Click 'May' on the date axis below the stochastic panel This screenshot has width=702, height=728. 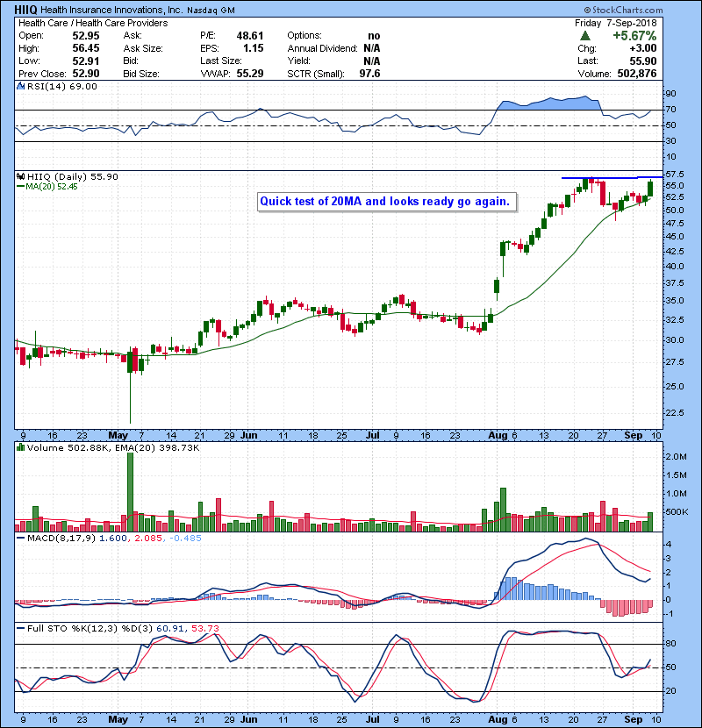pyautogui.click(x=118, y=719)
